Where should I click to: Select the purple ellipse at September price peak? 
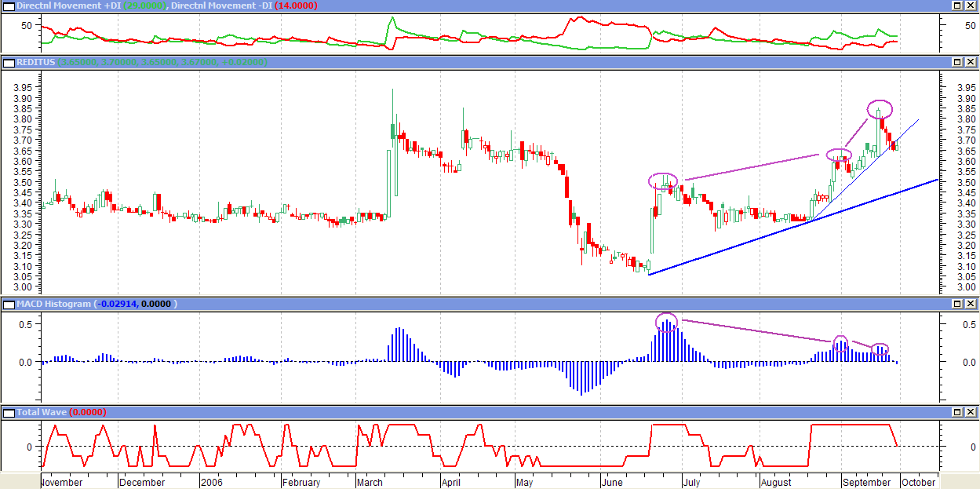coord(880,108)
